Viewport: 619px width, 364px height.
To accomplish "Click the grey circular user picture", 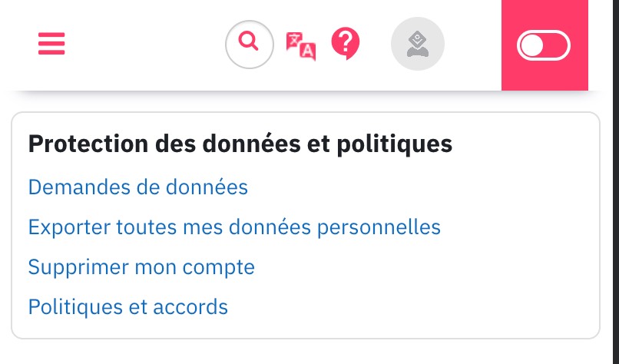I will tap(418, 44).
